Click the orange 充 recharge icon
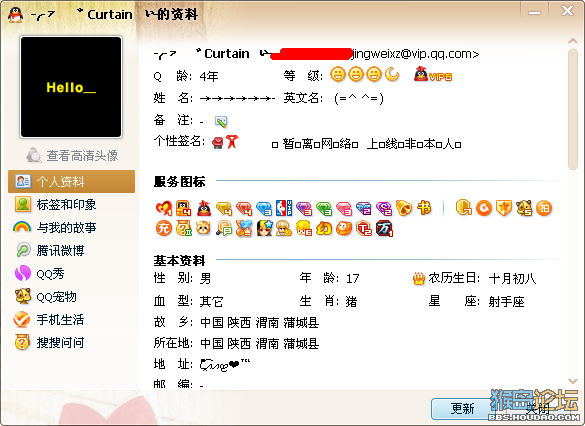585x426 pixels. pos(164,228)
